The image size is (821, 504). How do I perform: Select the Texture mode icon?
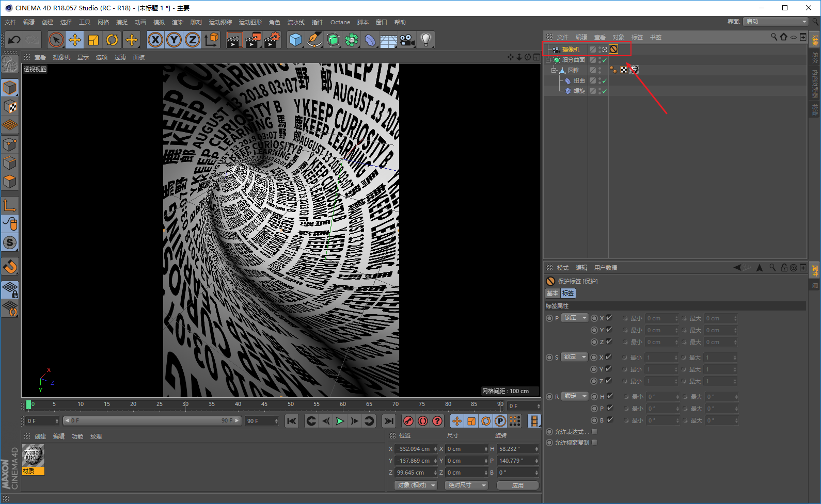10,107
